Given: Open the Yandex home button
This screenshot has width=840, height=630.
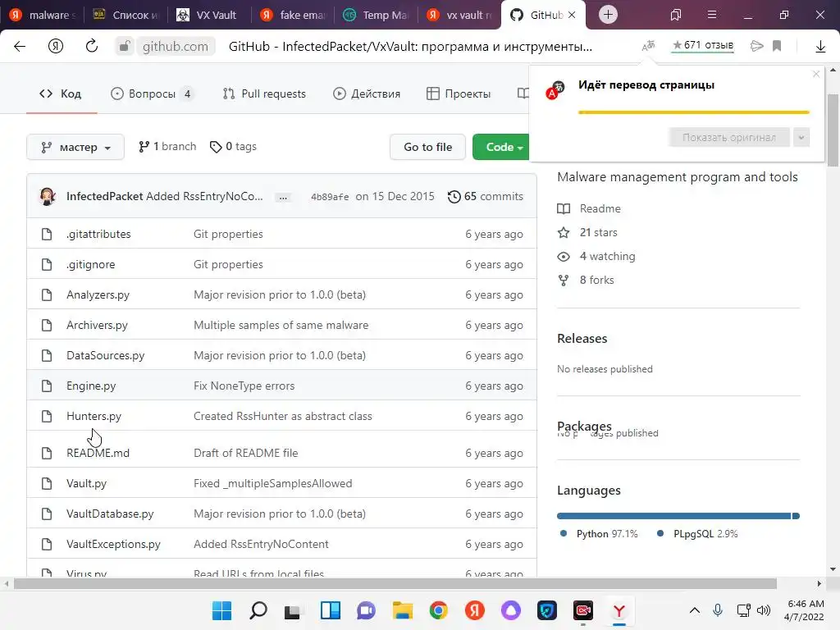Looking at the screenshot, I should click(56, 47).
